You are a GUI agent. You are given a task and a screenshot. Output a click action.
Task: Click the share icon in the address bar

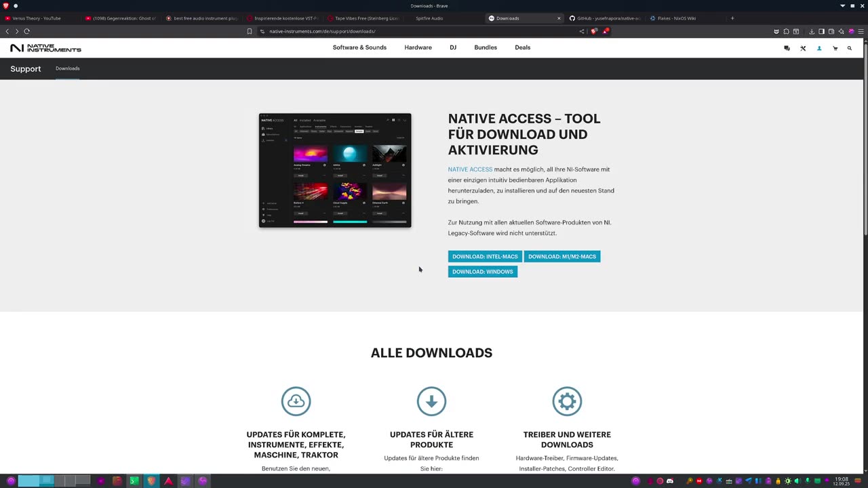click(x=582, y=31)
